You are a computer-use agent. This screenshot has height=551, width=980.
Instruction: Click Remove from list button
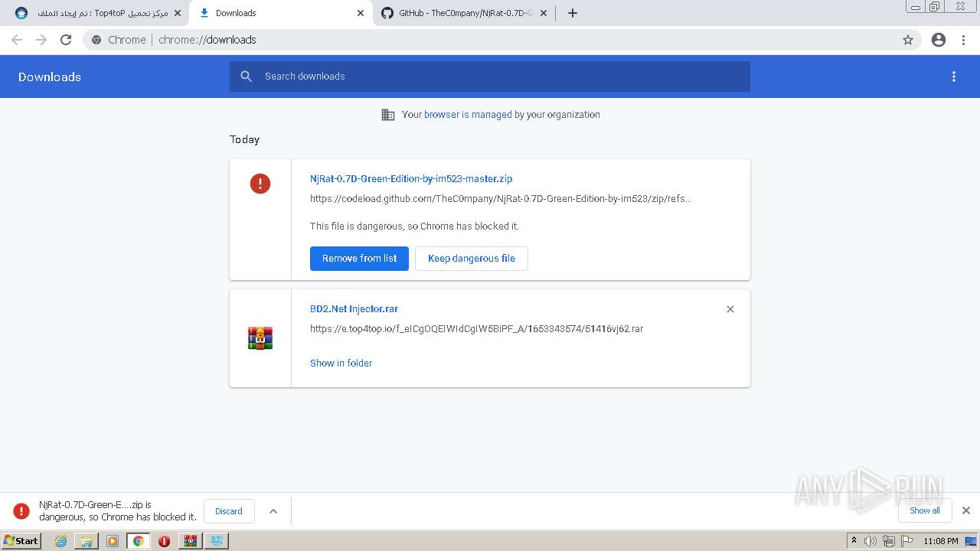point(359,259)
